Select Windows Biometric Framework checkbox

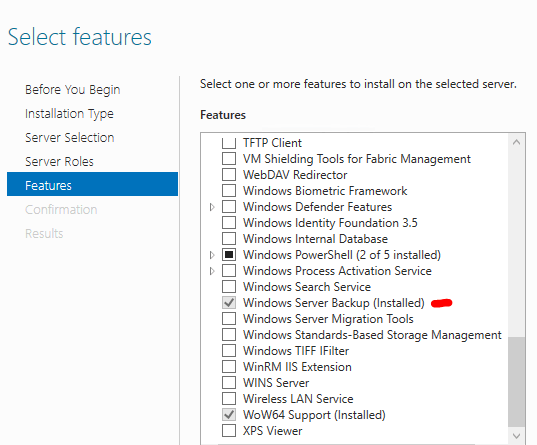pyautogui.click(x=229, y=191)
